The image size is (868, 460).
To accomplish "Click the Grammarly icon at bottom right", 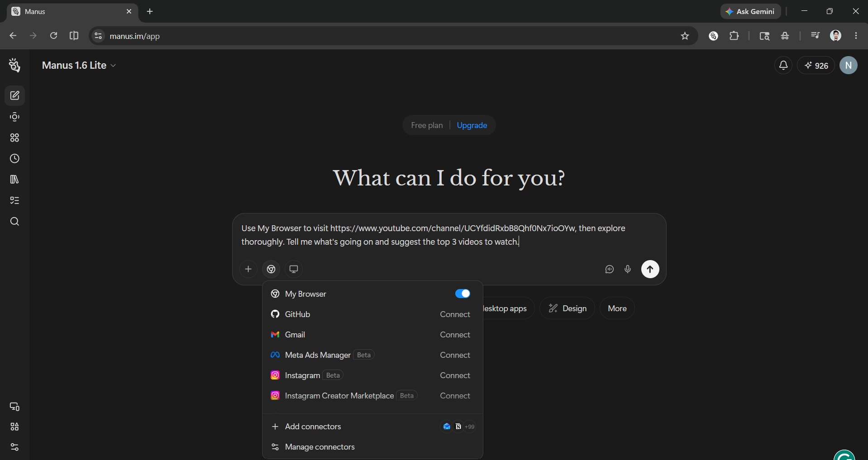I will (844, 455).
